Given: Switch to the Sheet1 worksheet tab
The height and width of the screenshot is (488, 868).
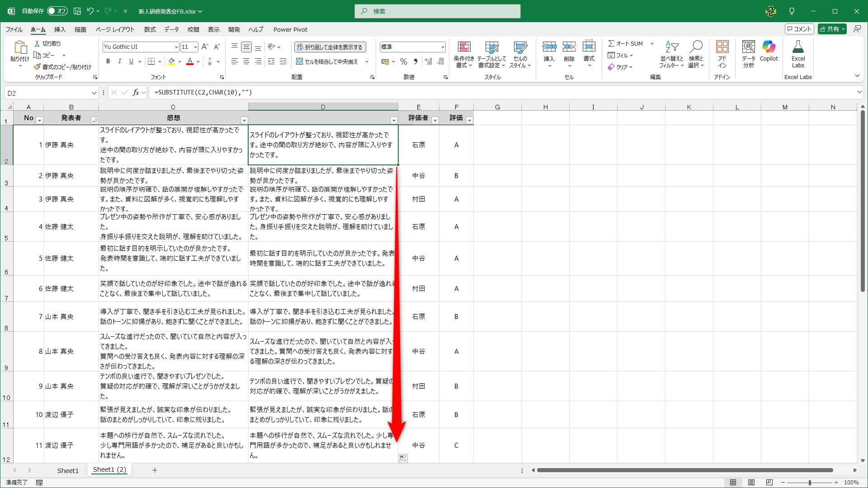Looking at the screenshot, I should 68,470.
